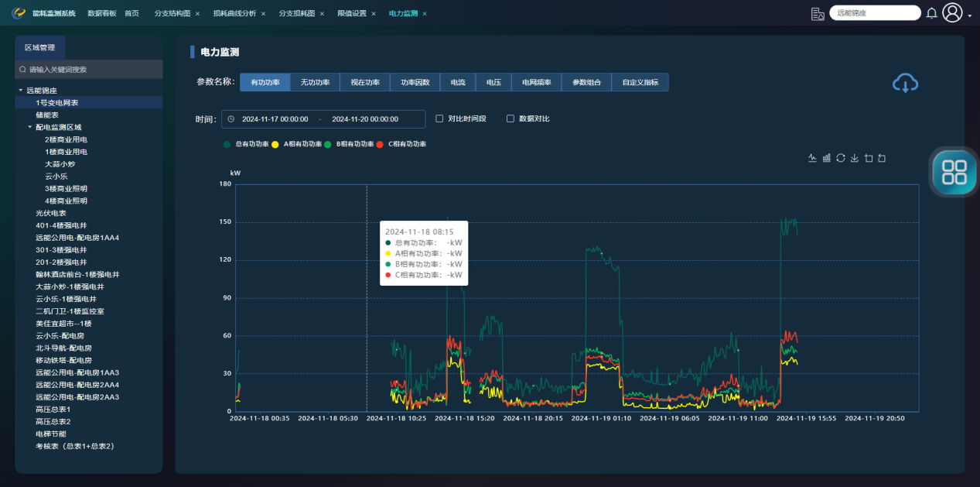Collapse the 配电监测区域 tree node
Viewport: 980px width, 487px height.
coord(30,127)
